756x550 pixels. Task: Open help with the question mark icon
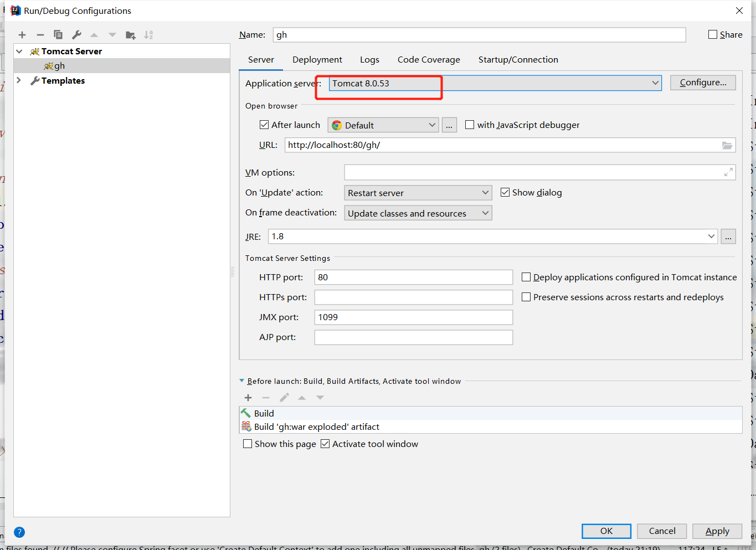click(19, 532)
